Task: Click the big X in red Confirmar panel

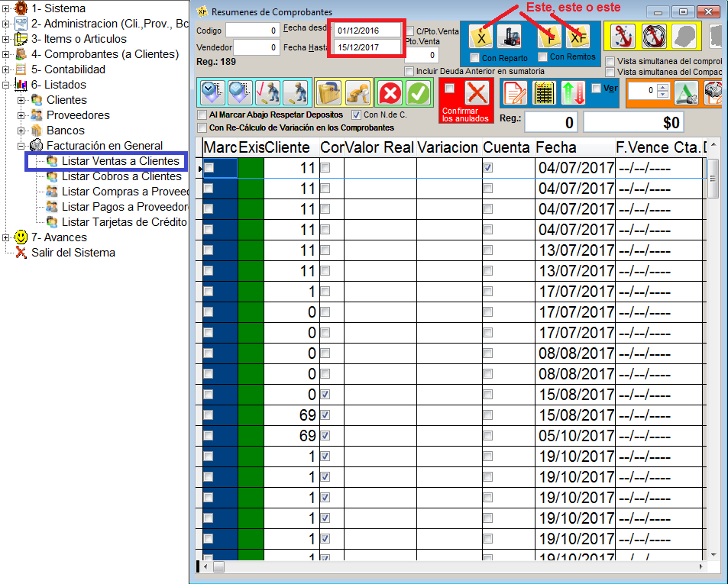Action: coord(477,93)
